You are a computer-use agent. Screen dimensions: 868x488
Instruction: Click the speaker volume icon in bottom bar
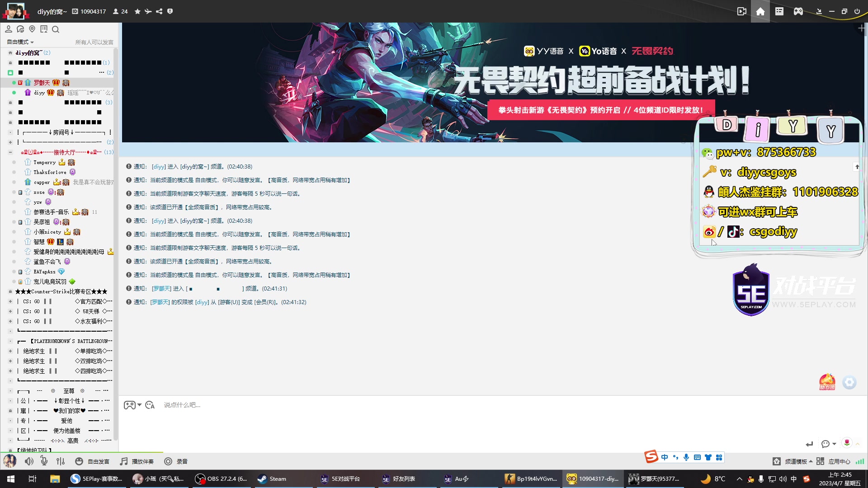(29, 461)
